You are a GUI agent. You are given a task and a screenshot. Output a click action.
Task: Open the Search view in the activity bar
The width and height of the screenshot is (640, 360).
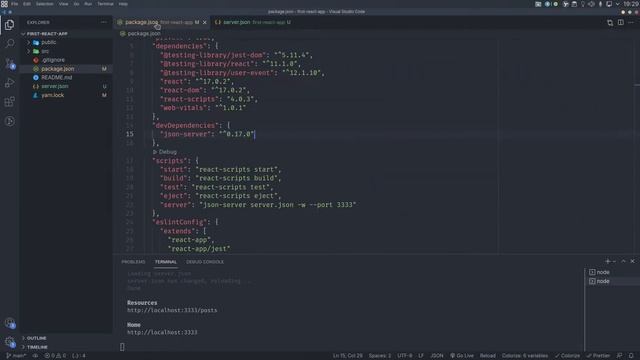(9, 43)
